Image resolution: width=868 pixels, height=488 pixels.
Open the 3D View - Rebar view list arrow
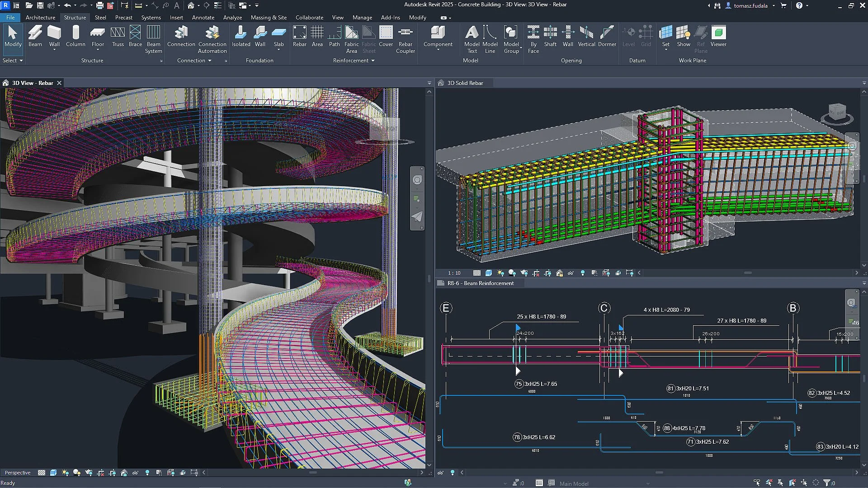[x=429, y=83]
